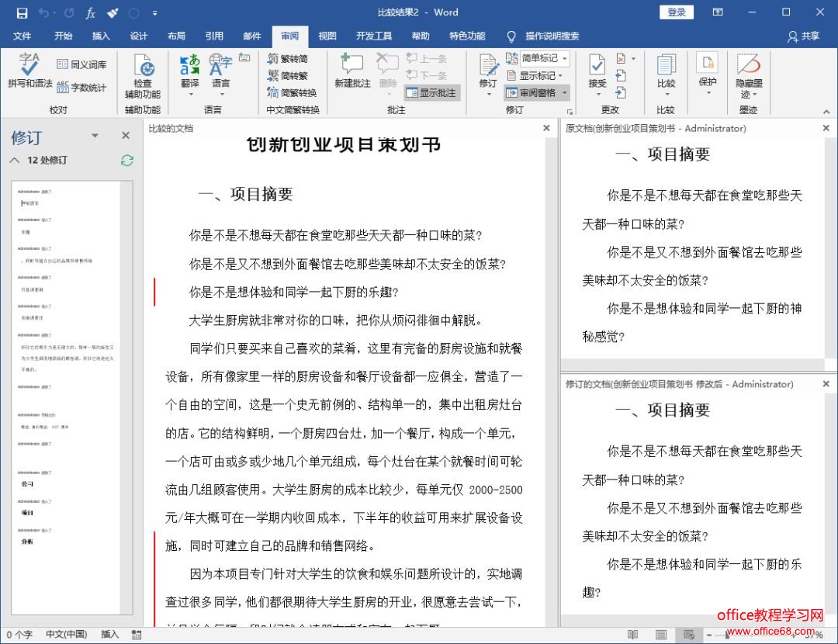Close the 原文档 original document pane

pyautogui.click(x=826, y=128)
